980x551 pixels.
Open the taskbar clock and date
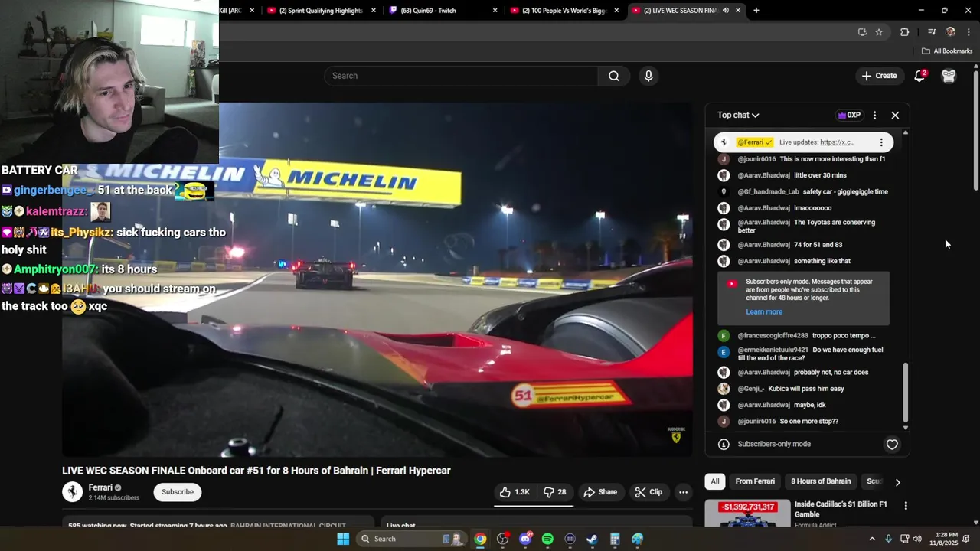(x=944, y=539)
